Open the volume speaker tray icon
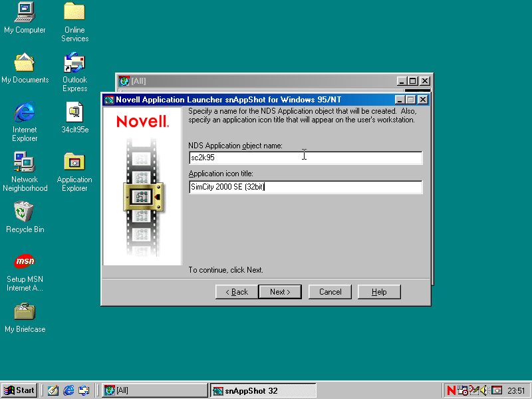 click(x=484, y=390)
